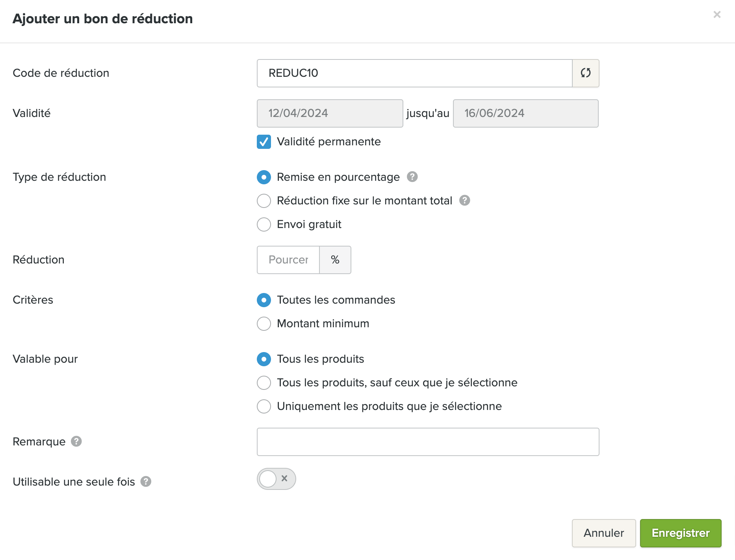Choose the Envoi gratuit option
Screen dimensions: 735x560
(264, 224)
